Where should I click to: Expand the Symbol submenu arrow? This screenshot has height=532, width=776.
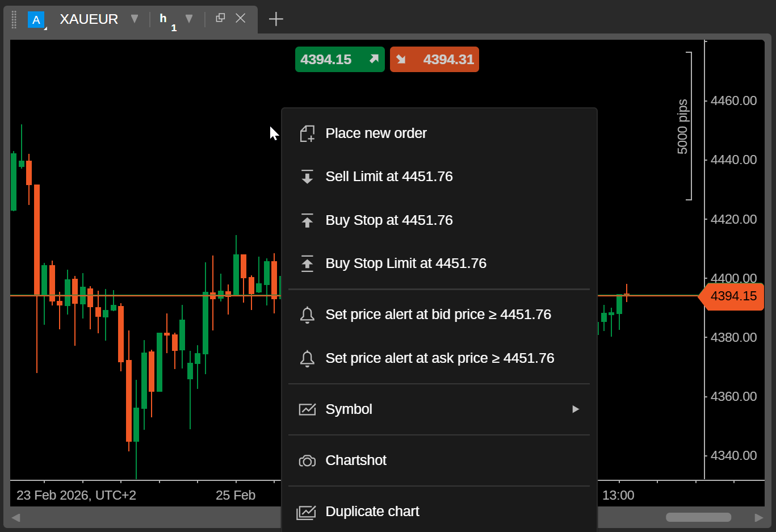[x=576, y=409]
